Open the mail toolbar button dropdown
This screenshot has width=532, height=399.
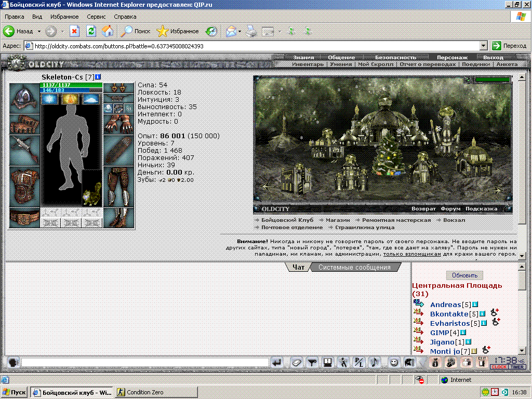(x=240, y=31)
